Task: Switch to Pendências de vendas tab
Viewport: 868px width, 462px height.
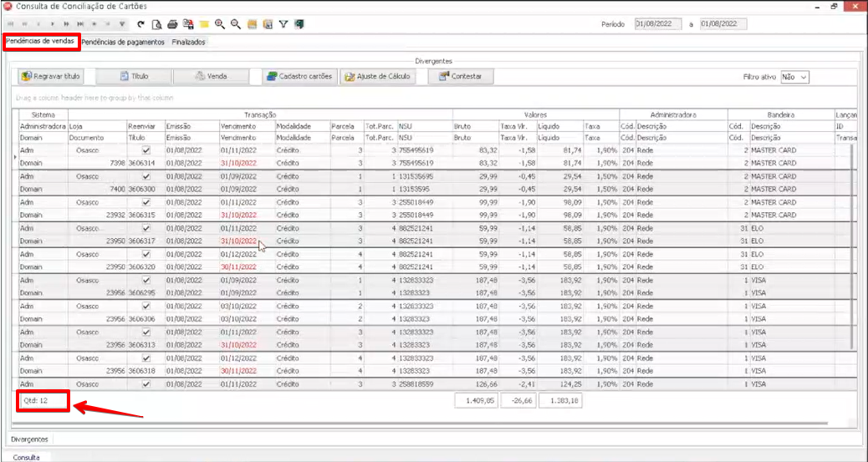Action: tap(40, 42)
